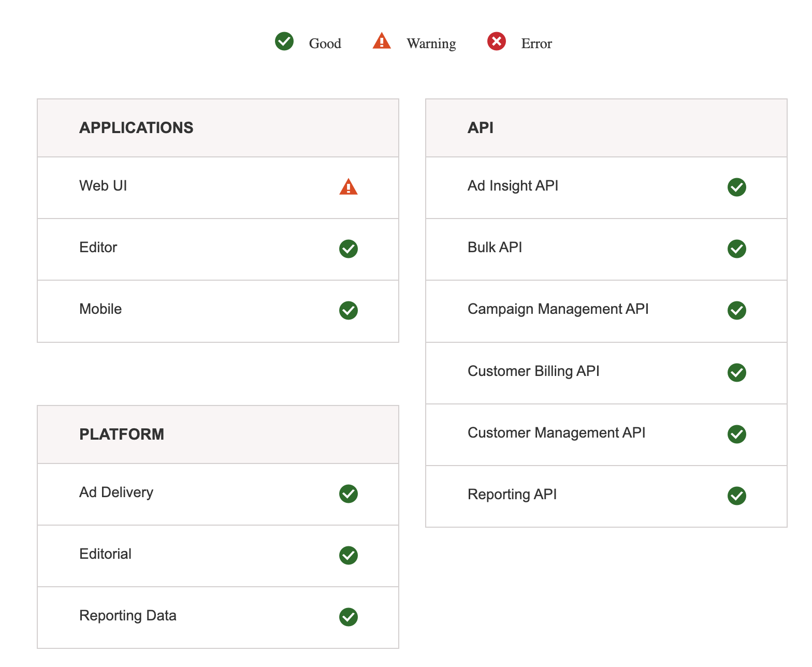
Task: Click Campaign Management API status icon
Action: pos(736,310)
